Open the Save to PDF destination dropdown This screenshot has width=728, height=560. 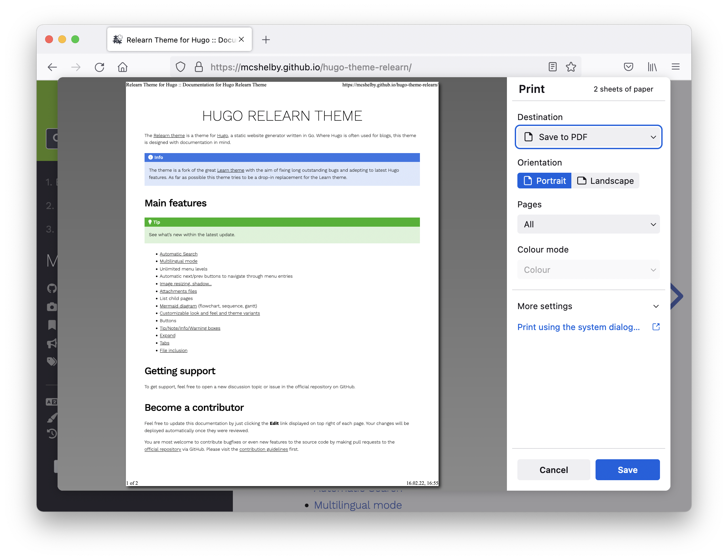(588, 137)
